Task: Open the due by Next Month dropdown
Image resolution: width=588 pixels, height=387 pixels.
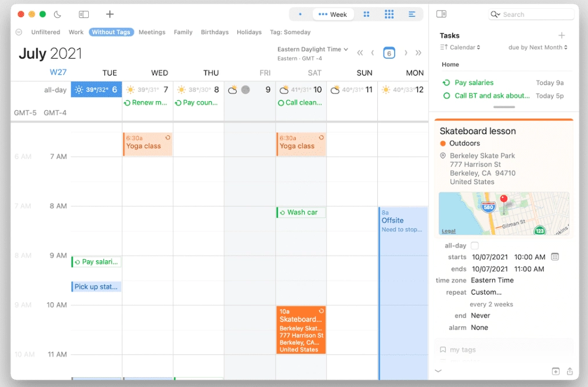Action: [x=537, y=47]
